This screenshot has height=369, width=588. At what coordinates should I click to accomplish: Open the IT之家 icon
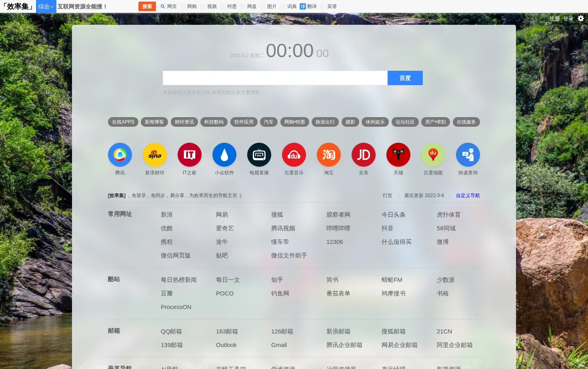click(x=190, y=155)
